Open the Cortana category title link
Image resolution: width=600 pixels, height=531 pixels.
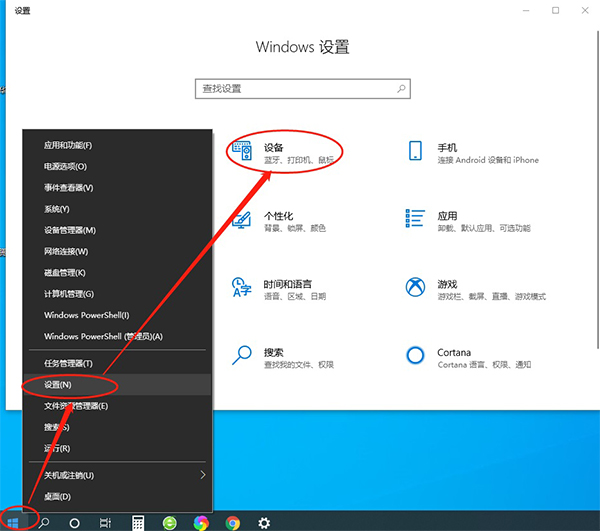pos(454,352)
